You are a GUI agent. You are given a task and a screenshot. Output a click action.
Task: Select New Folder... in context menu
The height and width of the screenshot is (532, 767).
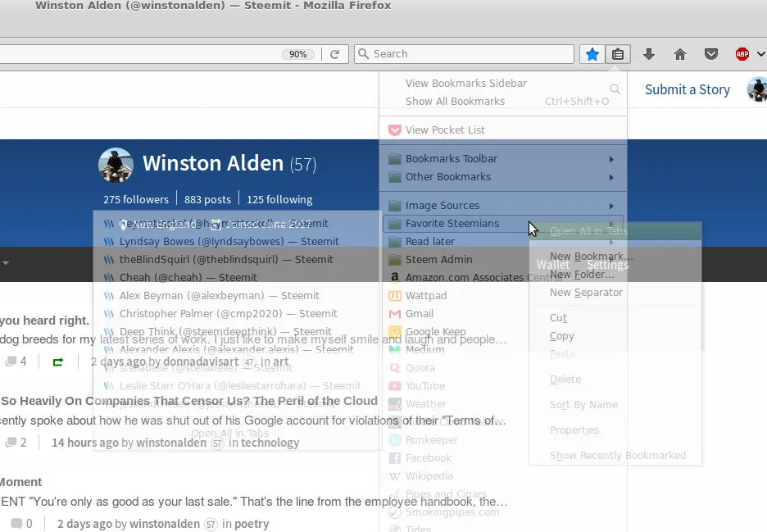pyautogui.click(x=615, y=275)
